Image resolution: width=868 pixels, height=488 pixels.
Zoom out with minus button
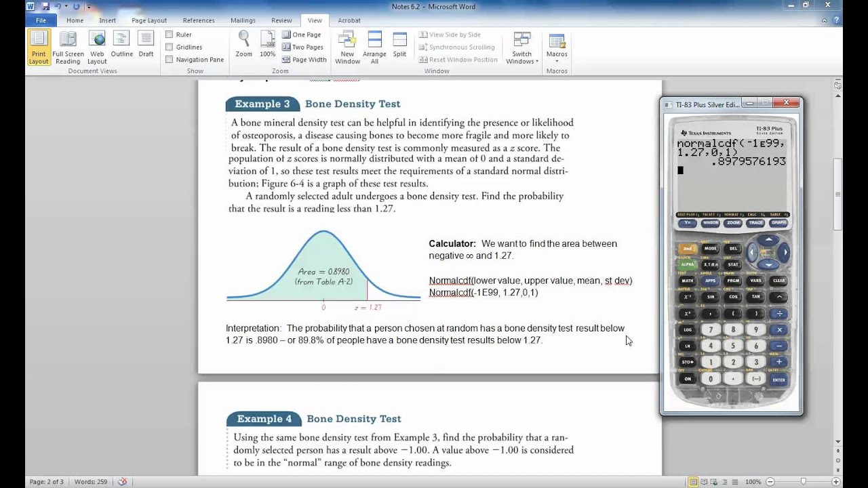click(772, 482)
